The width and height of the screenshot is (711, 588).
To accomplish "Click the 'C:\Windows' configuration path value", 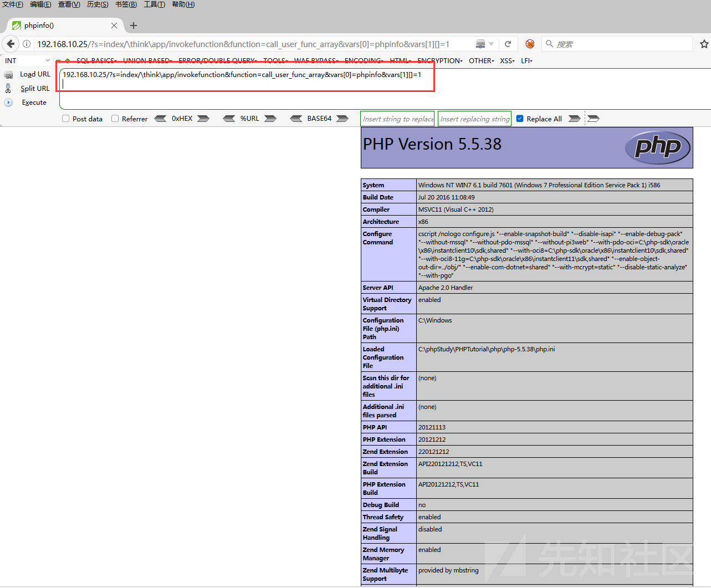I will click(x=435, y=320).
